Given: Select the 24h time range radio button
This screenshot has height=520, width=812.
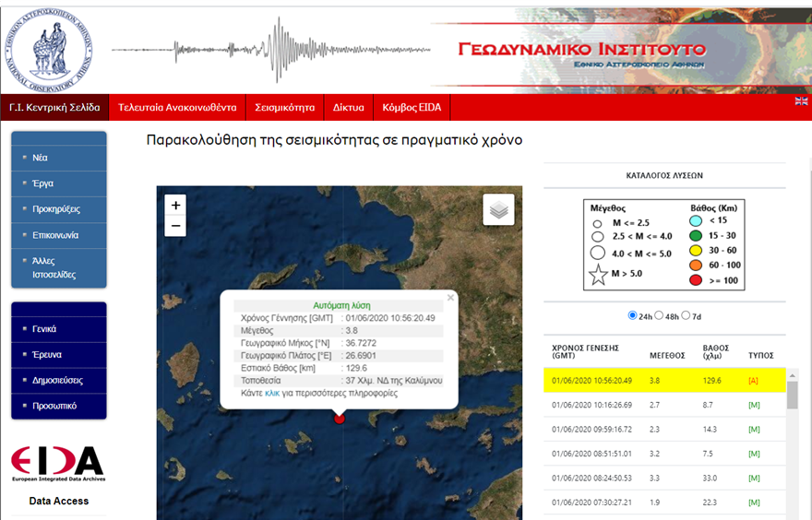Looking at the screenshot, I should point(632,315).
